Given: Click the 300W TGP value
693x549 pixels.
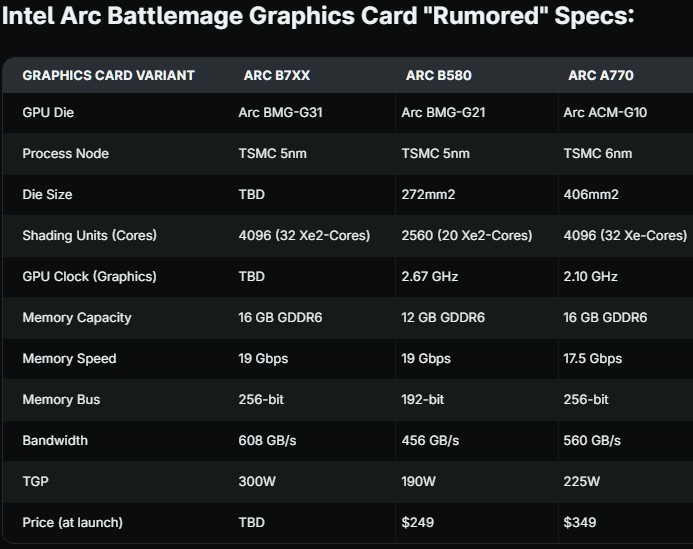Looking at the screenshot, I should (256, 482).
